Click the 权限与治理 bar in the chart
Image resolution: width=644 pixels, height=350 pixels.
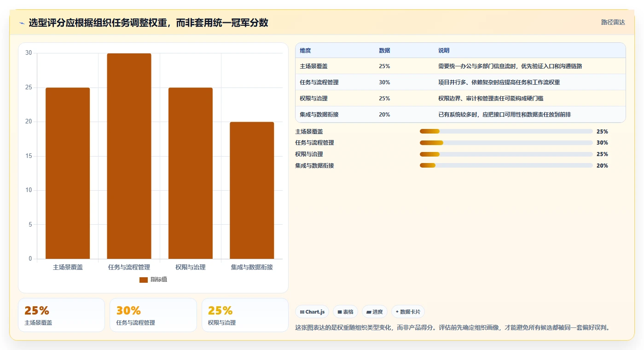pyautogui.click(x=191, y=173)
